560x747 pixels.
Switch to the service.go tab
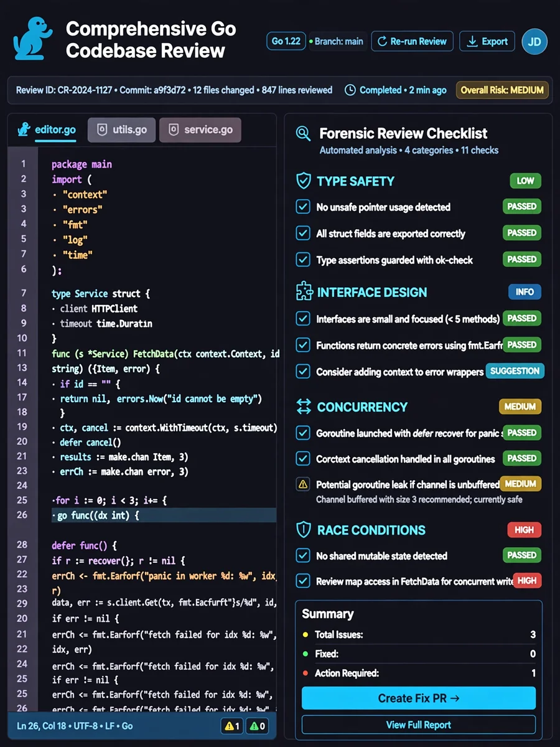tap(200, 129)
